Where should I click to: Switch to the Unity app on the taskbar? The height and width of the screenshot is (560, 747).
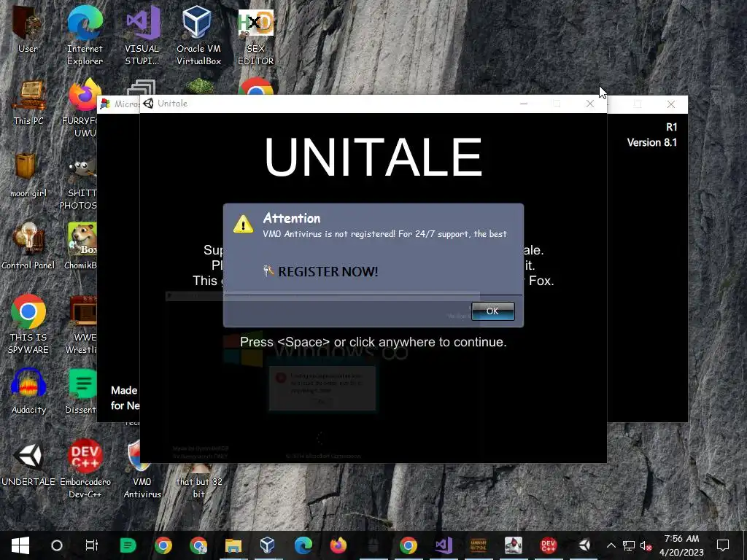coord(584,545)
